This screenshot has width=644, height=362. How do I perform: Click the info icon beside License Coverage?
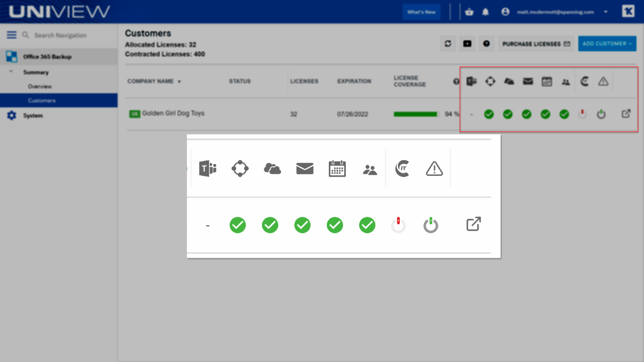456,81
